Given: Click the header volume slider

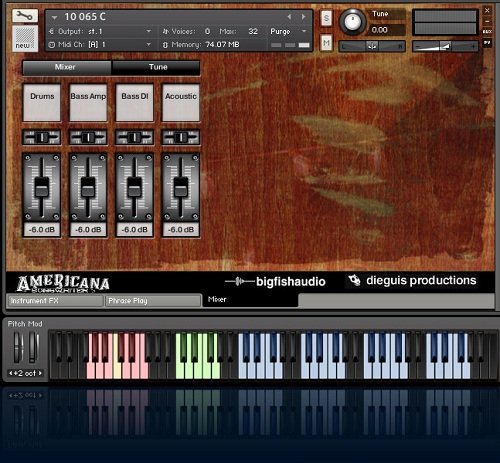Looking at the screenshot, I should tap(446, 47).
